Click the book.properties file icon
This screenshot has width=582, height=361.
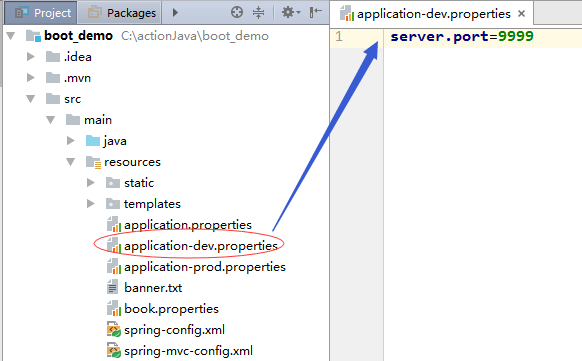point(114,309)
